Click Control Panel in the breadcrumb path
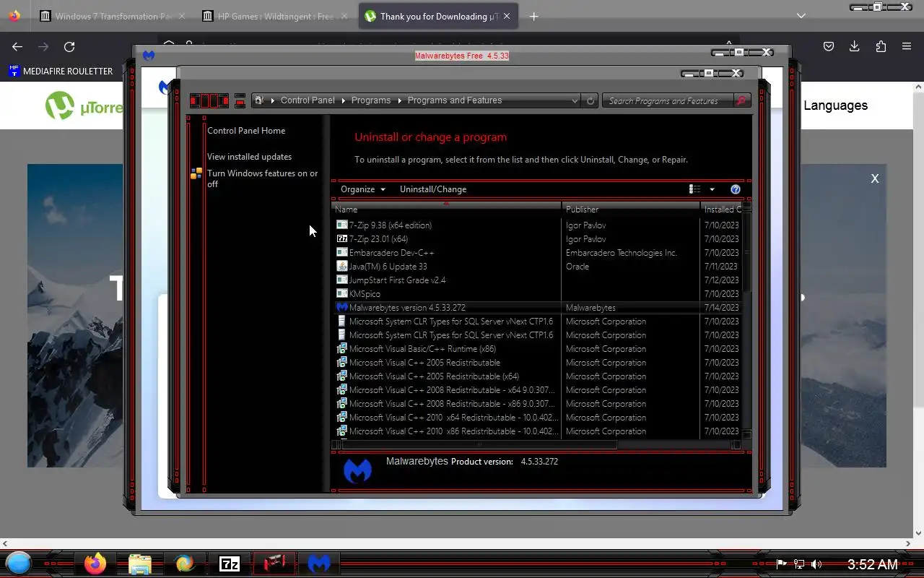The height and width of the screenshot is (578, 924). tap(308, 100)
